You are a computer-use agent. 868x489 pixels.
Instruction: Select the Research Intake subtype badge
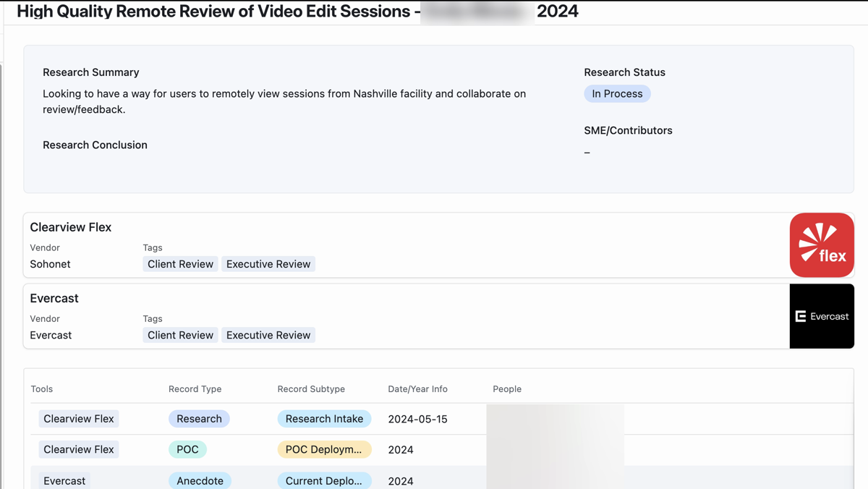click(x=324, y=419)
